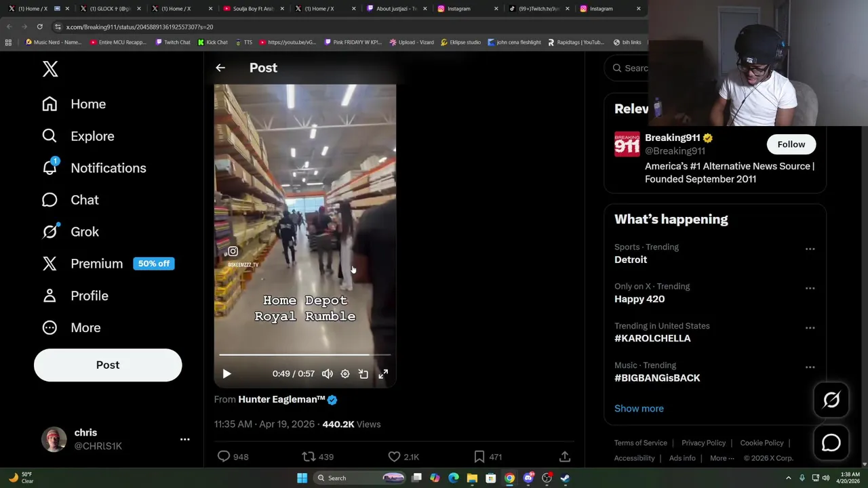868x488 pixels.
Task: Click the white Post button
Action: (x=108, y=365)
